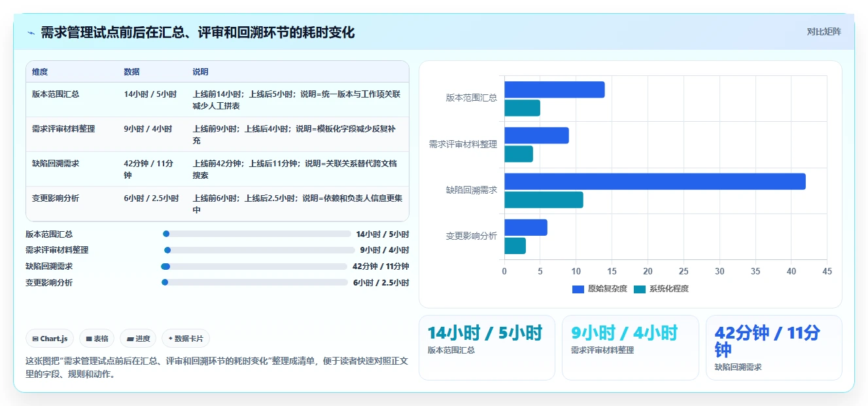The height and width of the screenshot is (406, 868).
Task: Click the 变更影响分析 progress bar
Action: [254, 282]
